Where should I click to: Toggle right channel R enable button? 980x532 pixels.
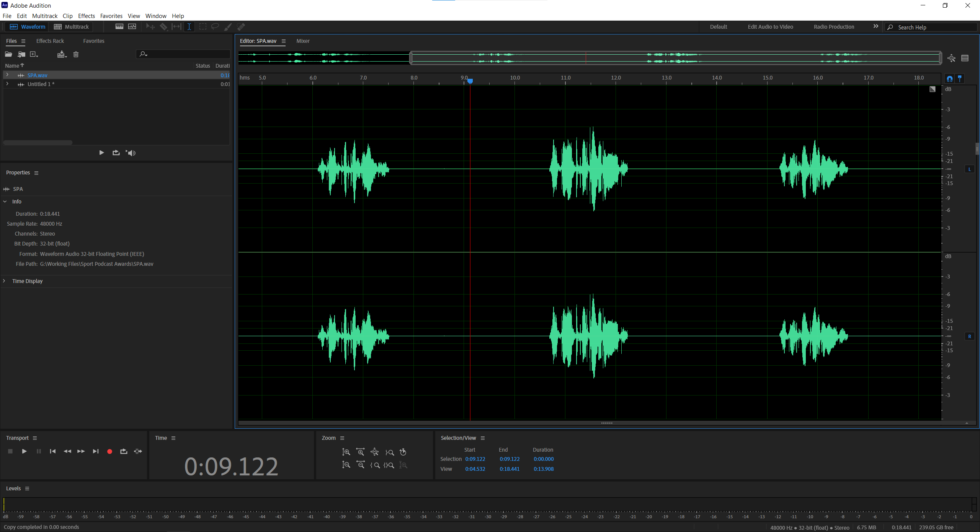[970, 337]
